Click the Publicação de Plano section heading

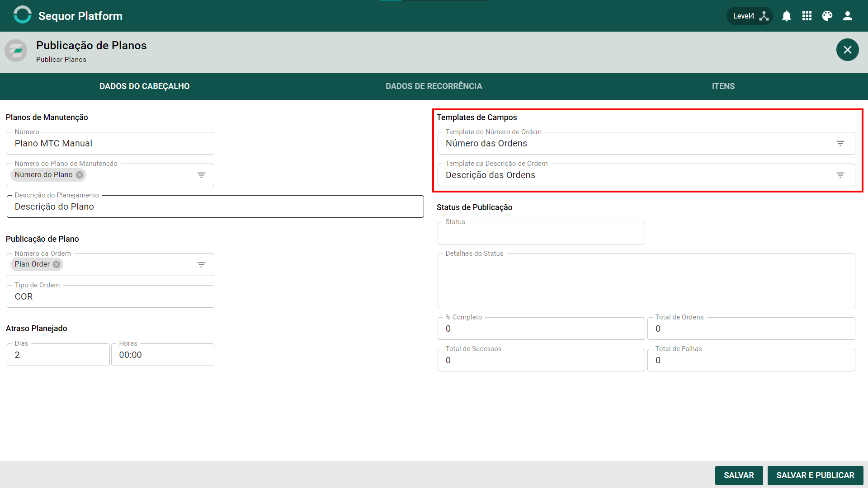(42, 239)
